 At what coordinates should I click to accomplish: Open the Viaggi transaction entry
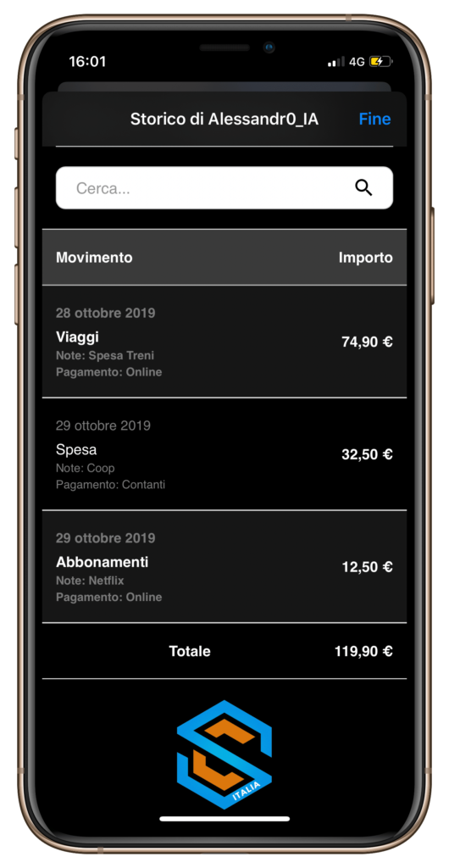tap(224, 342)
